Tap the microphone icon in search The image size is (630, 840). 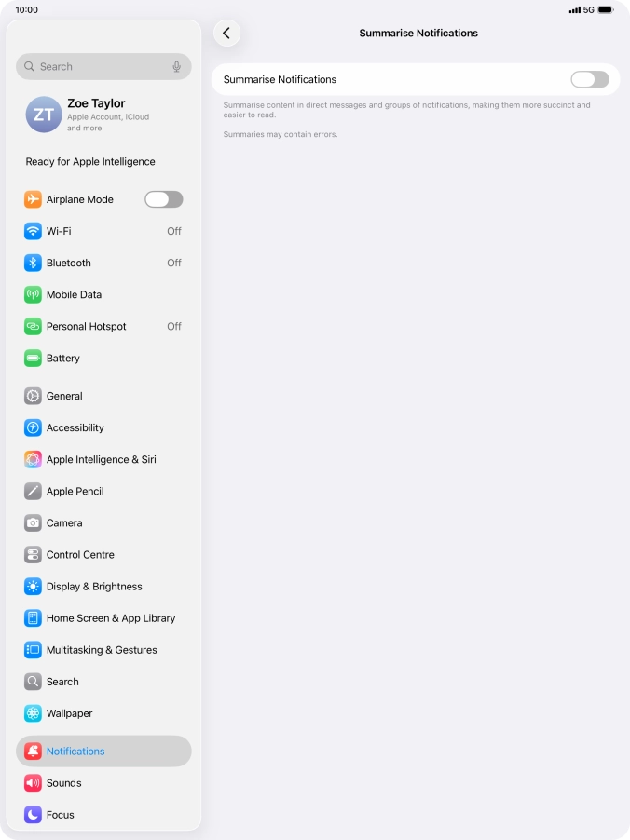pos(176,67)
